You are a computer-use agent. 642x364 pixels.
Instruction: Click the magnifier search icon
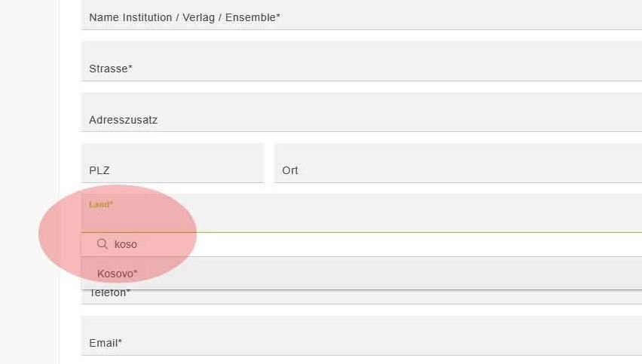pyautogui.click(x=102, y=244)
